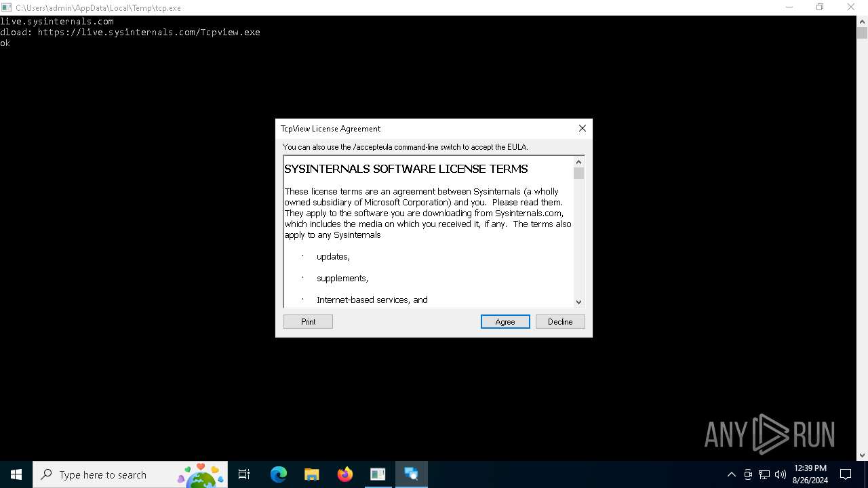This screenshot has height=488, width=868.
Task: Show hidden system tray icons
Action: click(x=731, y=474)
